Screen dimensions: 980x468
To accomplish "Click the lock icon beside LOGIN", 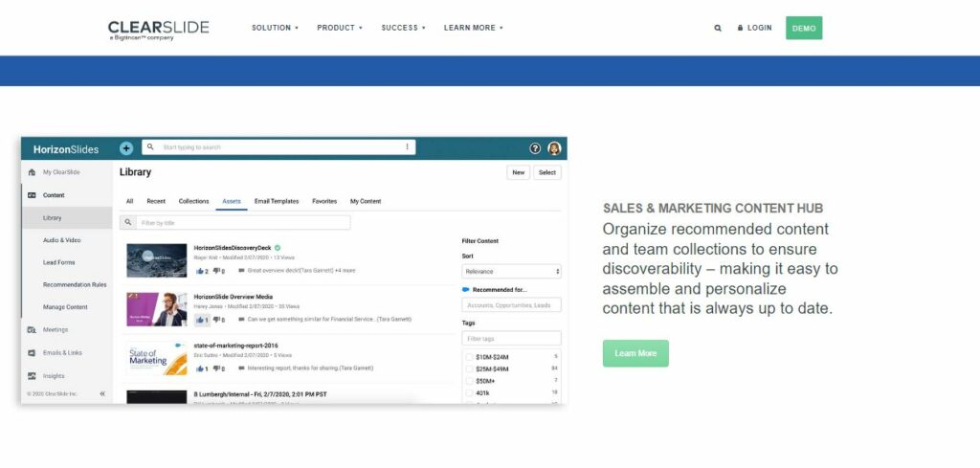I will click(740, 28).
